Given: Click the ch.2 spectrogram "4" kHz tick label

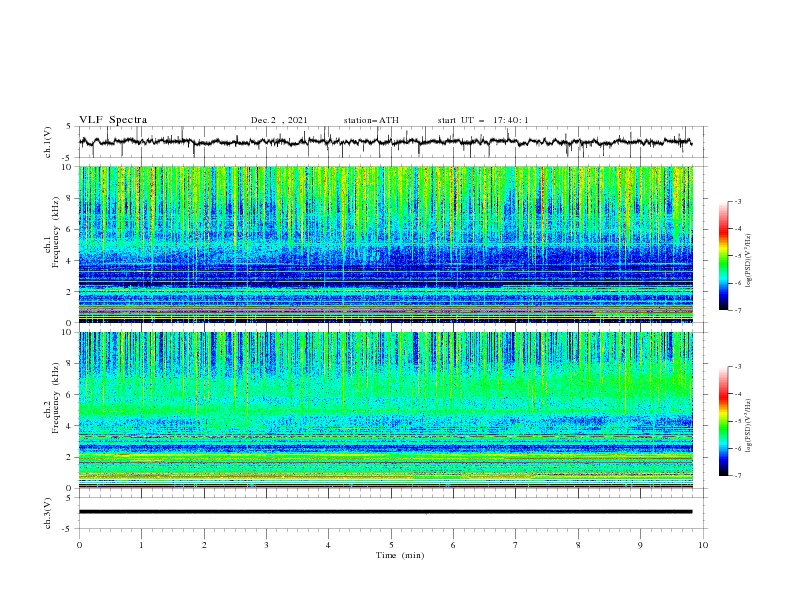Looking at the screenshot, I should coord(70,426).
